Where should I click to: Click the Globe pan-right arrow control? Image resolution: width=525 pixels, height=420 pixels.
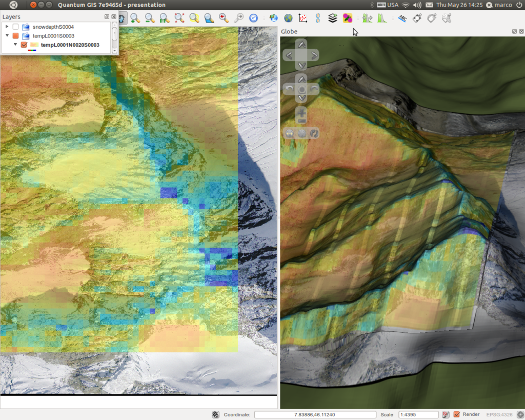pyautogui.click(x=314, y=55)
